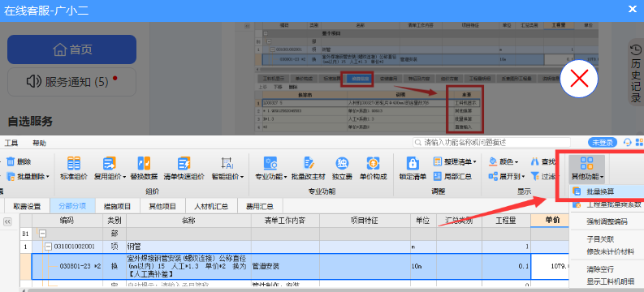Click the 类别 column header
The width and height of the screenshot is (644, 292).
click(115, 221)
